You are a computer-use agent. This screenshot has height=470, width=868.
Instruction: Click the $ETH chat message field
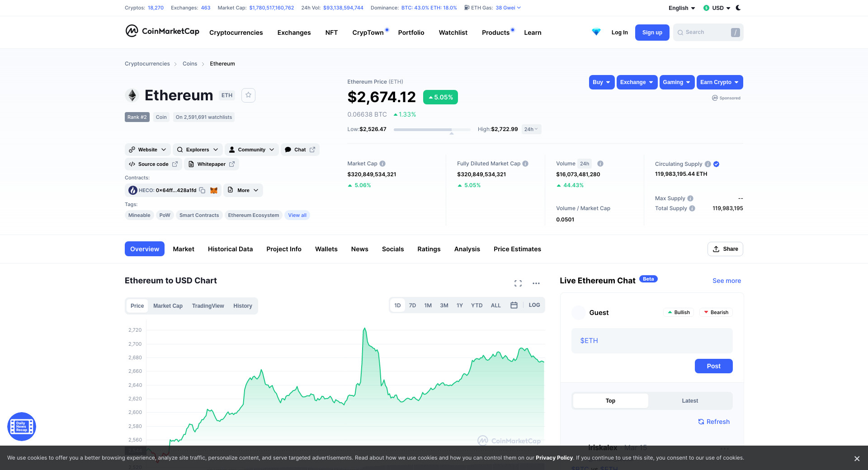coord(651,341)
